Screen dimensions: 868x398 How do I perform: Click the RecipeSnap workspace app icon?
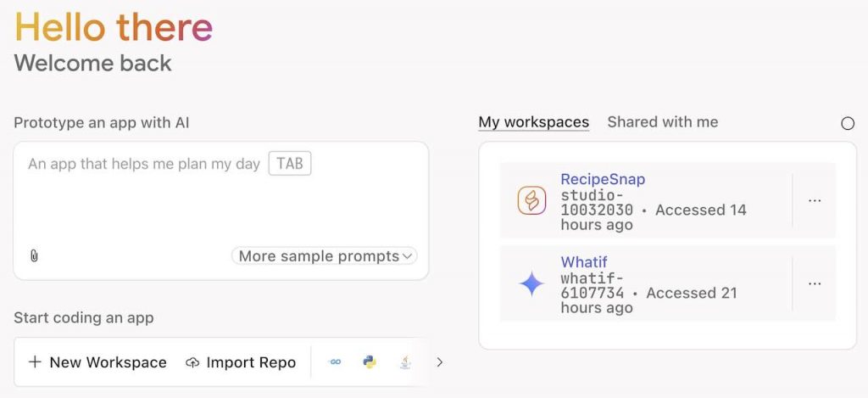coord(531,200)
